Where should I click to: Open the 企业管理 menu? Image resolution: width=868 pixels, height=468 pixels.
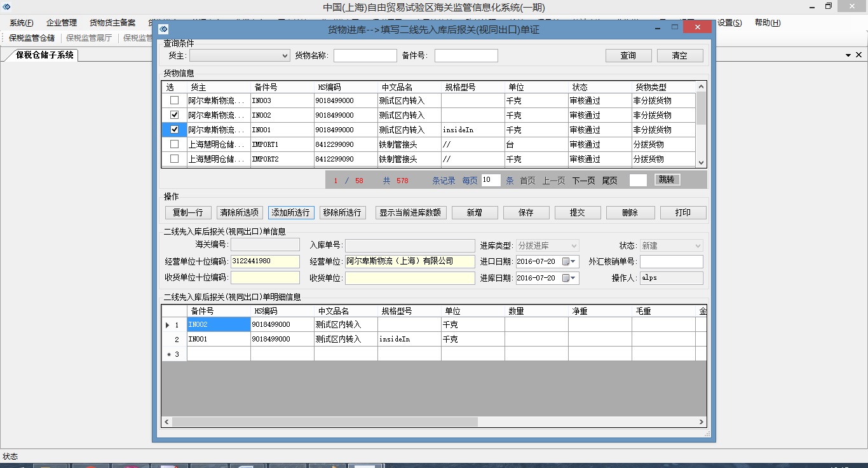point(62,23)
